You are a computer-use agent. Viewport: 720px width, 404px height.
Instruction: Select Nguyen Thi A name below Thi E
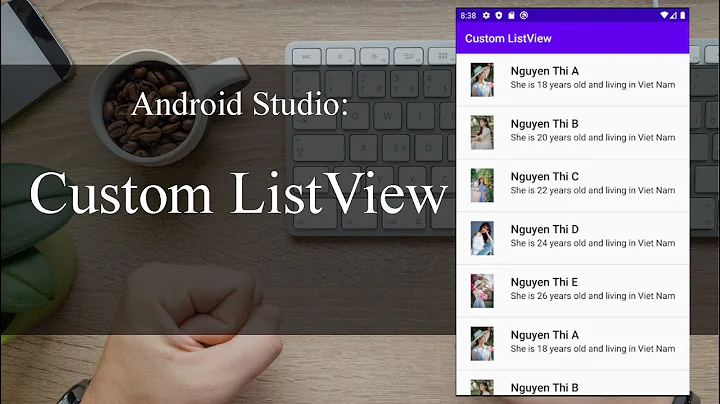coord(545,335)
